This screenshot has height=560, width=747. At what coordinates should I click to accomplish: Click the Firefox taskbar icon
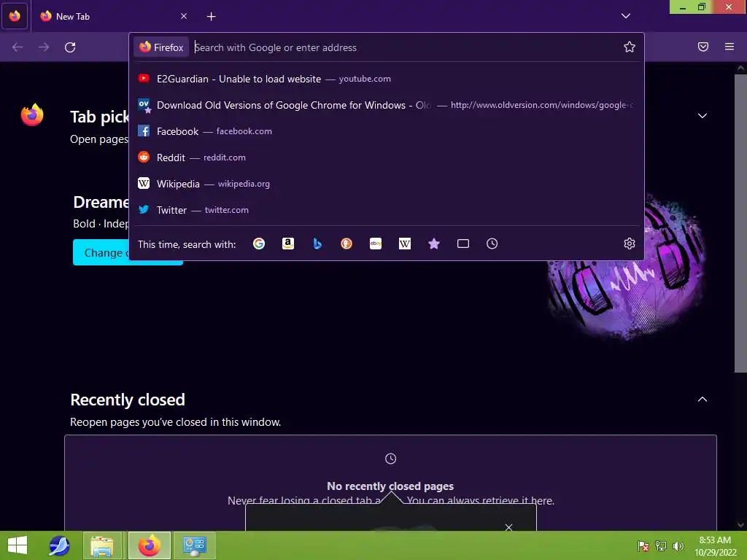[x=149, y=545]
